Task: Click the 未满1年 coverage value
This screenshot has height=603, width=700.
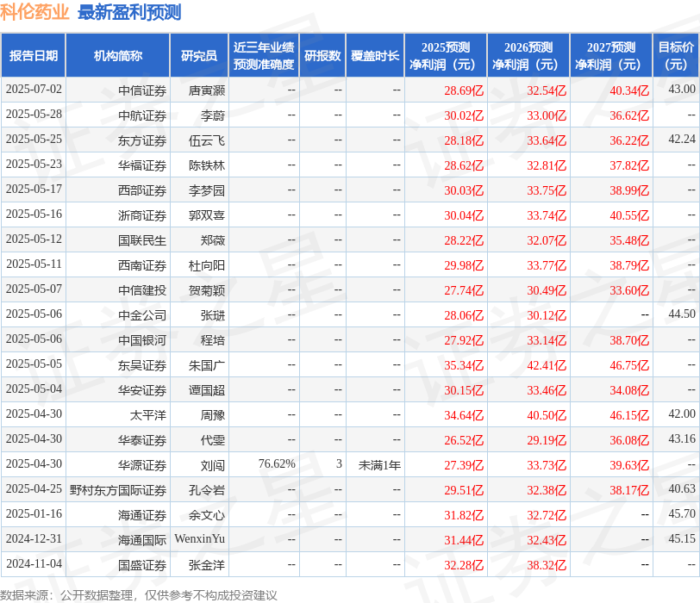Action: (377, 465)
